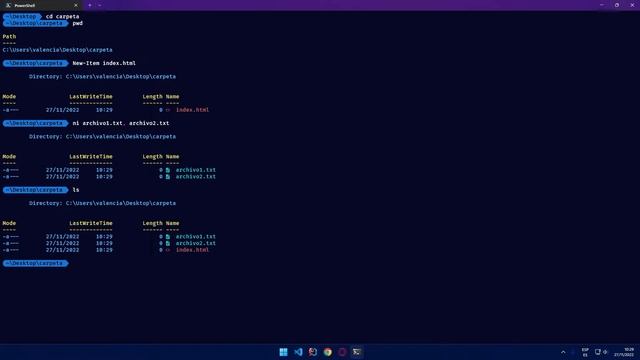Minimize the terminal window
Screen dimensions: 640x360
[602, 5]
